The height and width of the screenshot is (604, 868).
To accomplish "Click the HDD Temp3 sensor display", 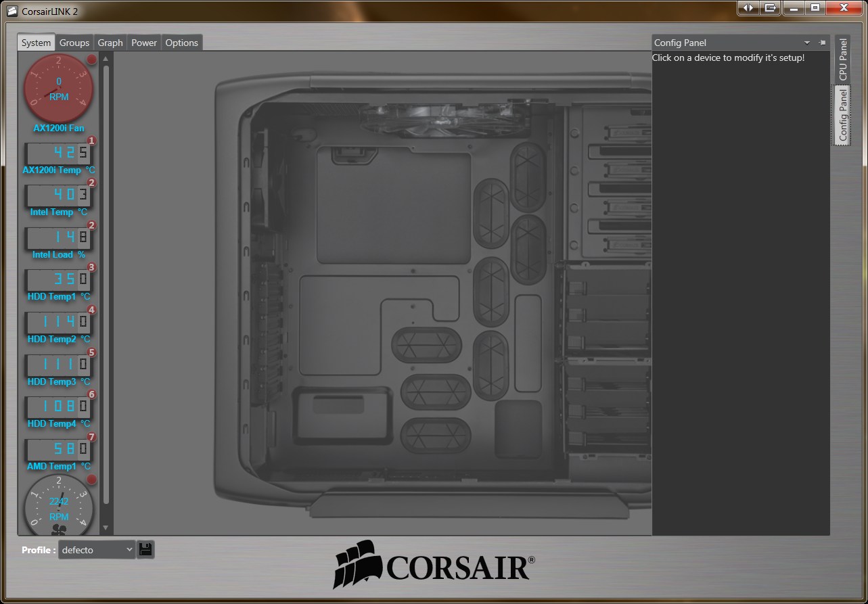I will (x=58, y=365).
